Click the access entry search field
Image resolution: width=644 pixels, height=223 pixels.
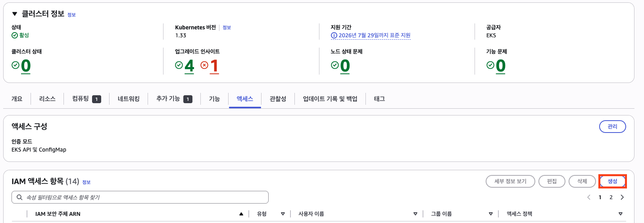[143, 197]
